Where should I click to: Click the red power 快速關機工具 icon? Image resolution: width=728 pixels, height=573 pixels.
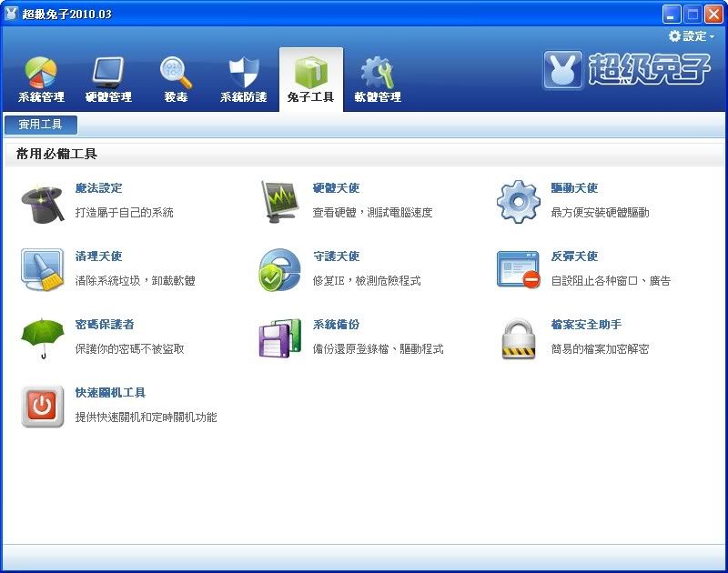[42, 407]
